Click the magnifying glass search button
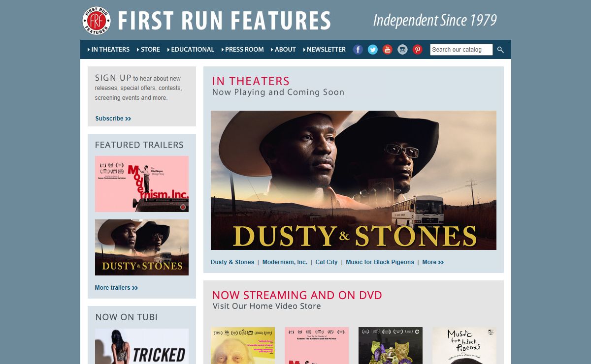Viewport: 591px width, 364px height. click(x=500, y=50)
